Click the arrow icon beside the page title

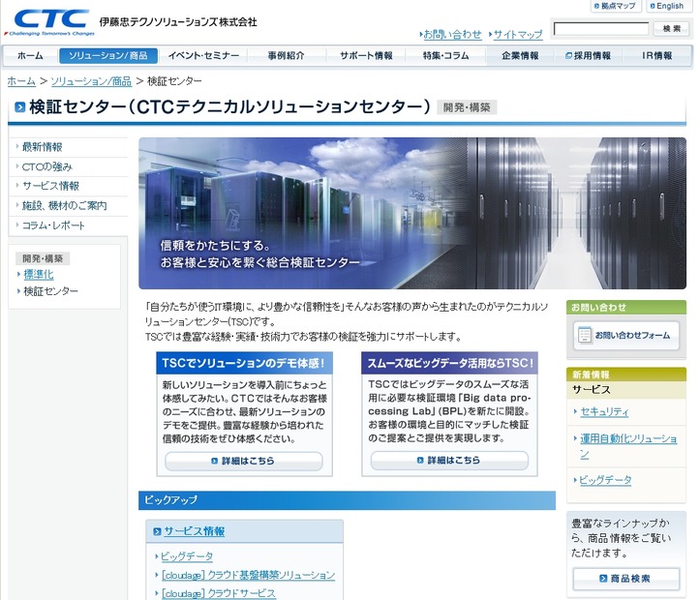tap(20, 107)
